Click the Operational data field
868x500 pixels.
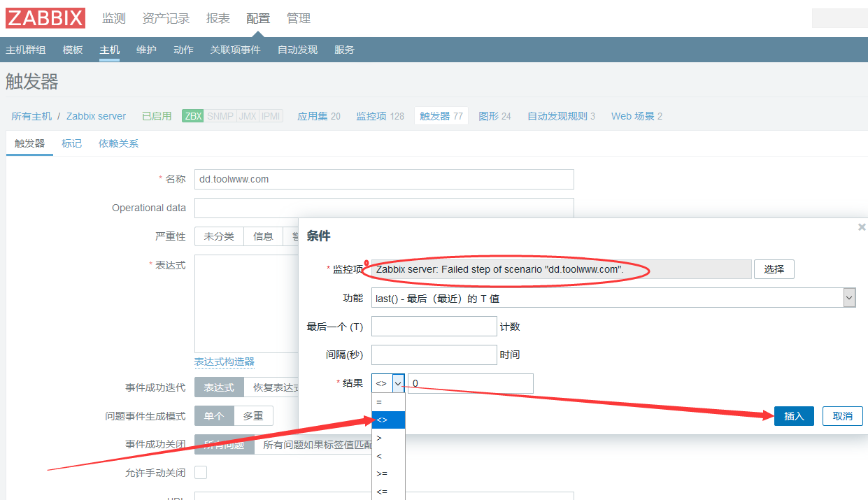(x=384, y=208)
